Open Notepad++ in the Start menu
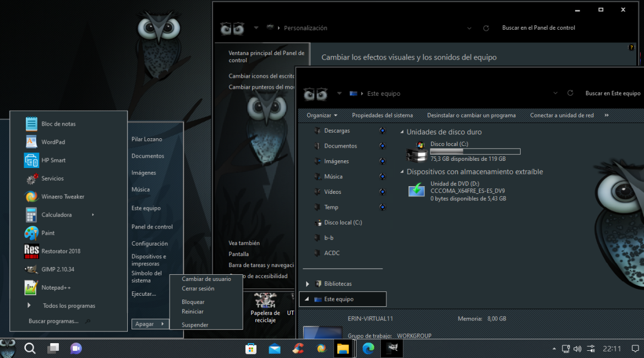This screenshot has height=358, width=644. [x=56, y=288]
